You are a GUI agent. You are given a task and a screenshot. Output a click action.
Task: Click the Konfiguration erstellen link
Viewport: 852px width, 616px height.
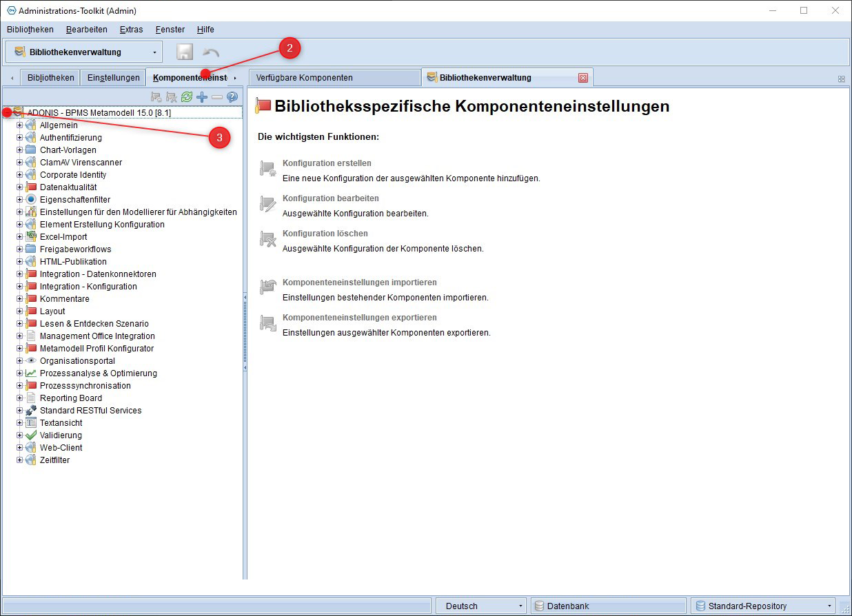pos(327,163)
